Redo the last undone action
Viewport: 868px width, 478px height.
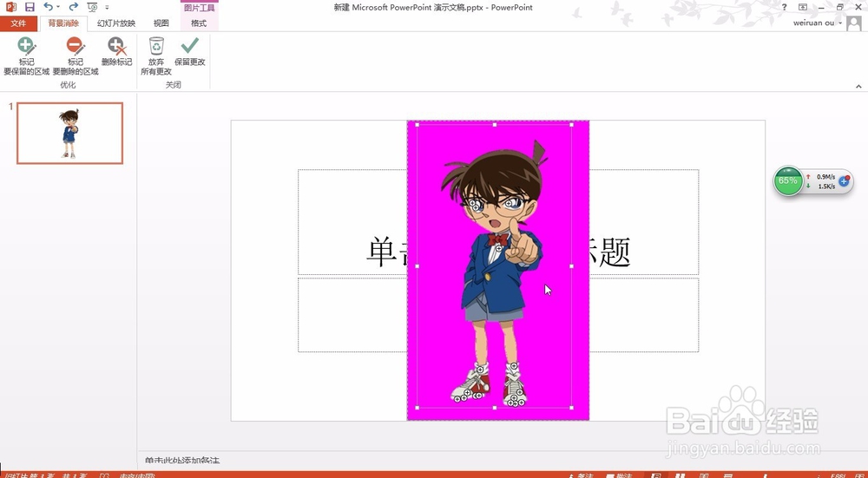click(x=74, y=7)
